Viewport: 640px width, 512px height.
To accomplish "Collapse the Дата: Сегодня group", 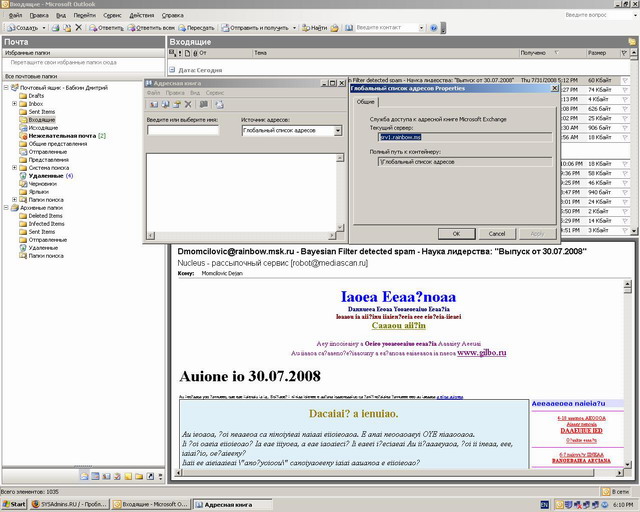I will [x=172, y=70].
